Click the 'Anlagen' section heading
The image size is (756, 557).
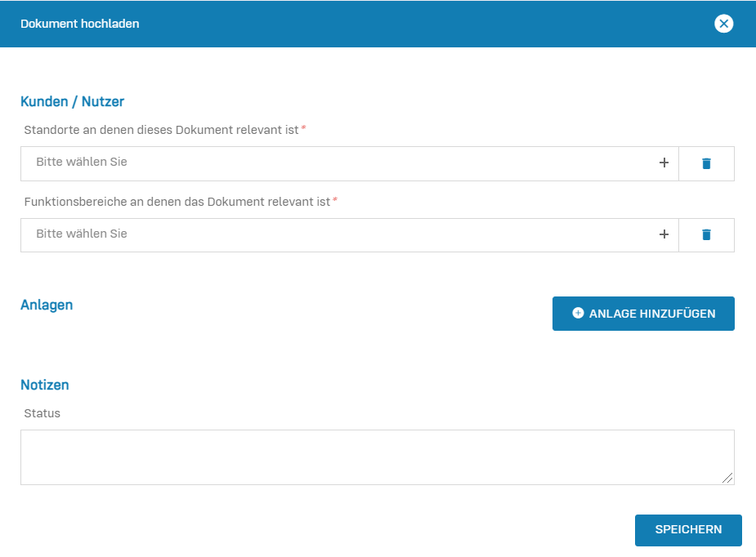47,305
